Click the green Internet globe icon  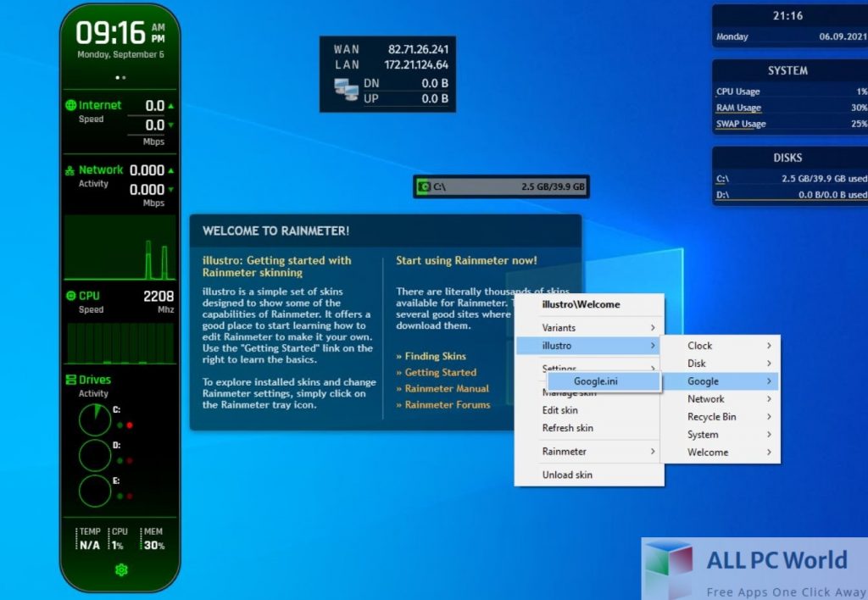70,104
